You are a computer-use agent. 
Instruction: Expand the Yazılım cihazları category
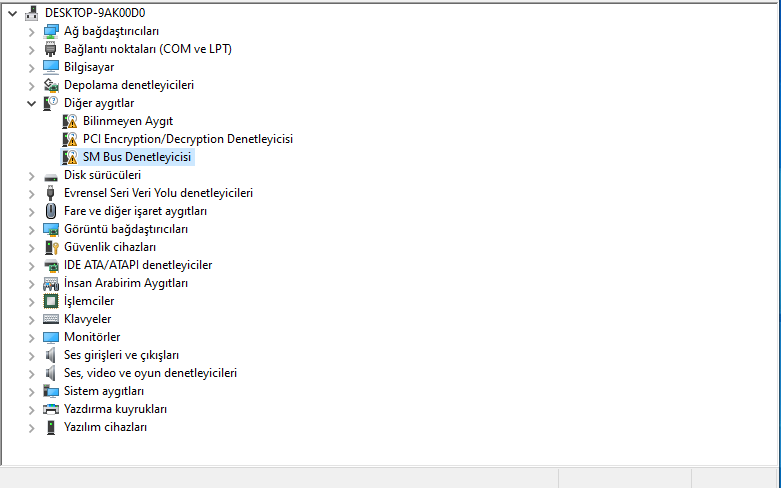click(x=31, y=428)
